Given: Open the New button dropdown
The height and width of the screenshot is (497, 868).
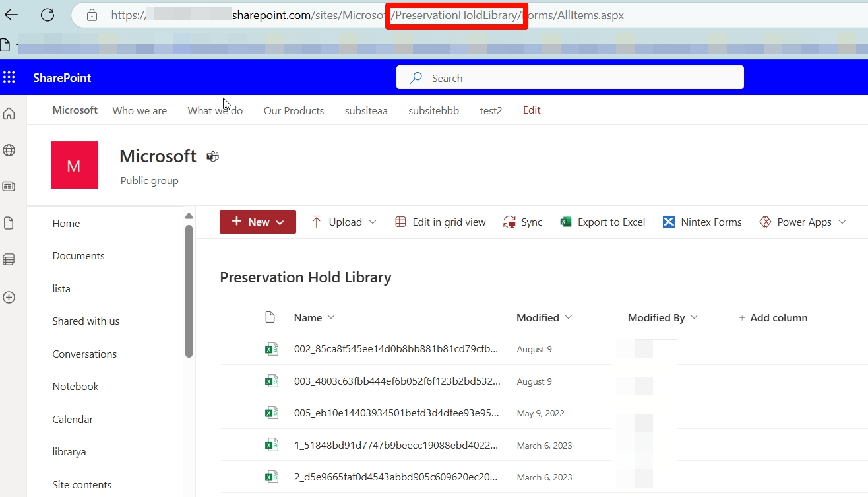Looking at the screenshot, I should click(x=258, y=222).
